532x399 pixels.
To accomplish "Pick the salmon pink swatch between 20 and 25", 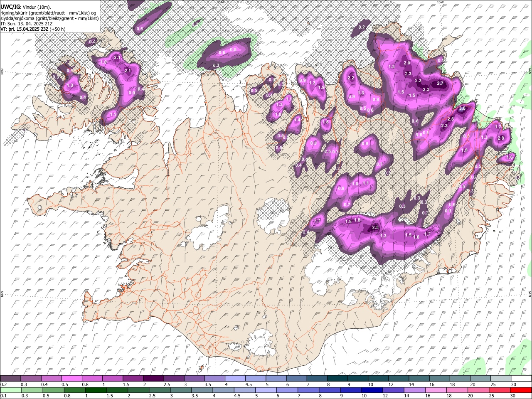I will click(x=478, y=390).
